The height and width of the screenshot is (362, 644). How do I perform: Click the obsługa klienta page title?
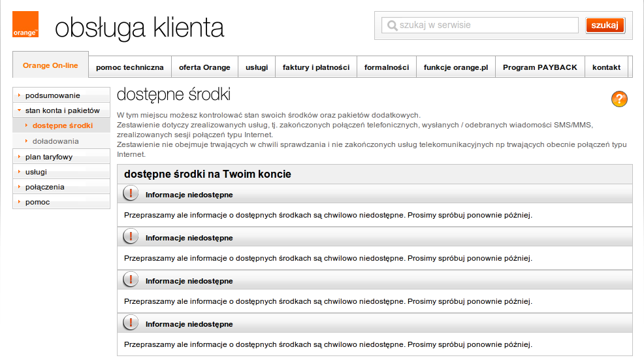[x=139, y=28]
